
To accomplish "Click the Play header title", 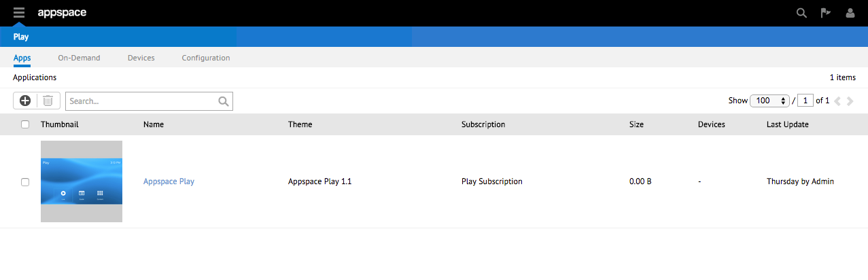I will point(21,37).
